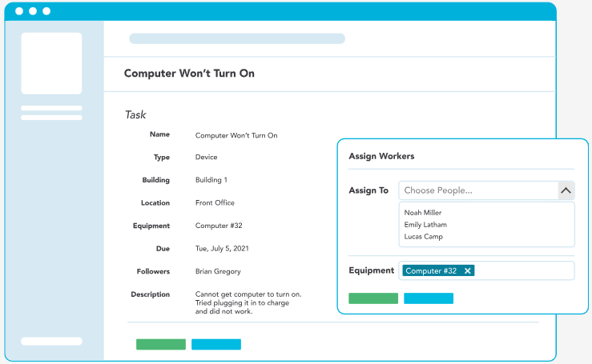This screenshot has height=364, width=592.
Task: Click the Front Office location value
Action: click(215, 203)
